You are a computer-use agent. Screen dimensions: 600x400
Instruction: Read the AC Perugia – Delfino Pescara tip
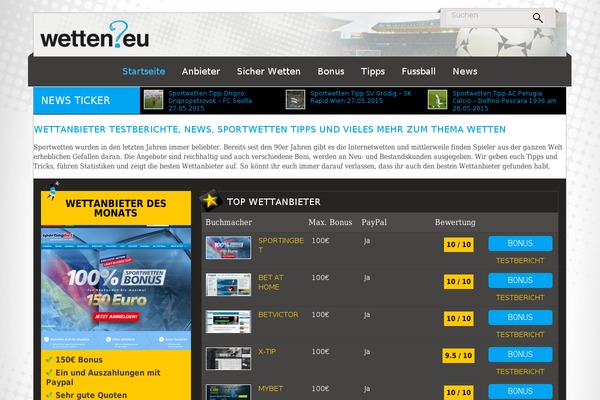pyautogui.click(x=504, y=101)
